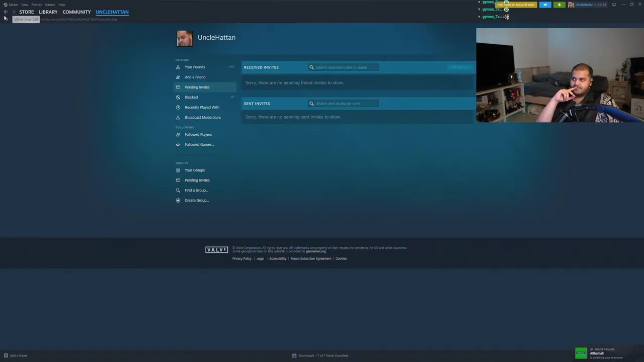Image resolution: width=644 pixels, height=362 pixels.
Task: Open the green notifications bell
Action: 559,5
